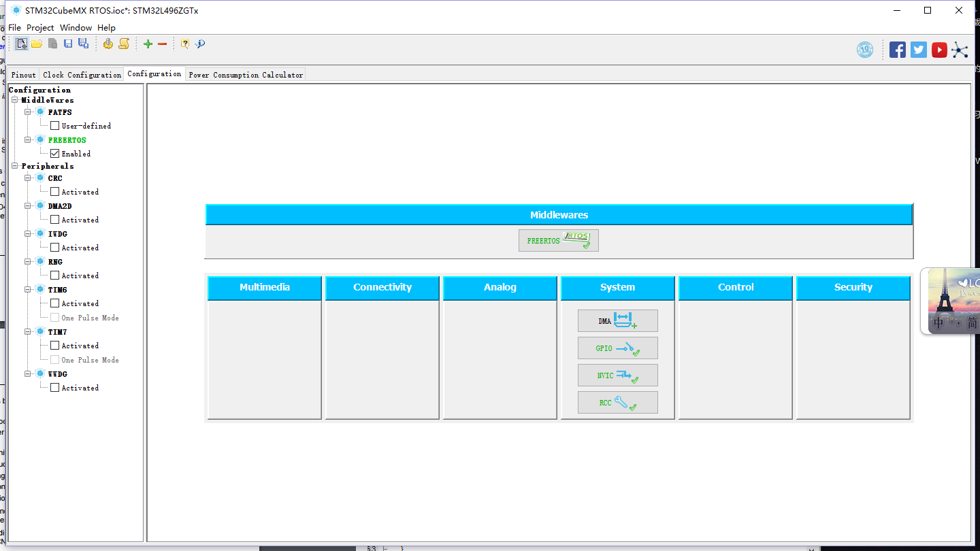The image size is (980, 551).
Task: Open the Window menu
Action: point(76,28)
